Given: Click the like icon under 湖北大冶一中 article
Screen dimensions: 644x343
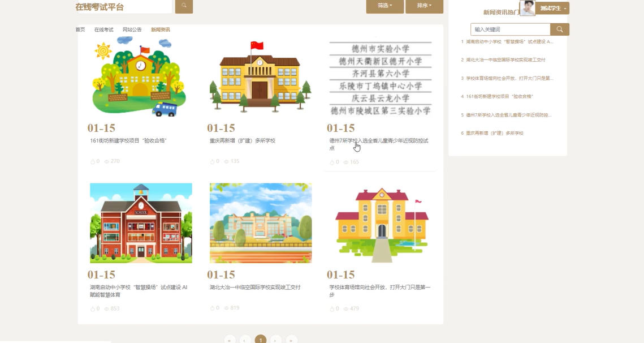Looking at the screenshot, I should tap(213, 308).
